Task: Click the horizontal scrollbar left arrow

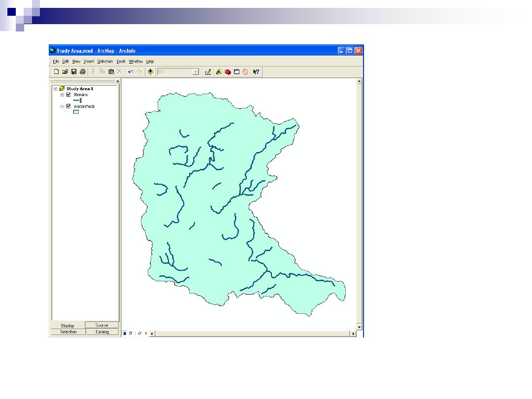Action: coord(152,334)
